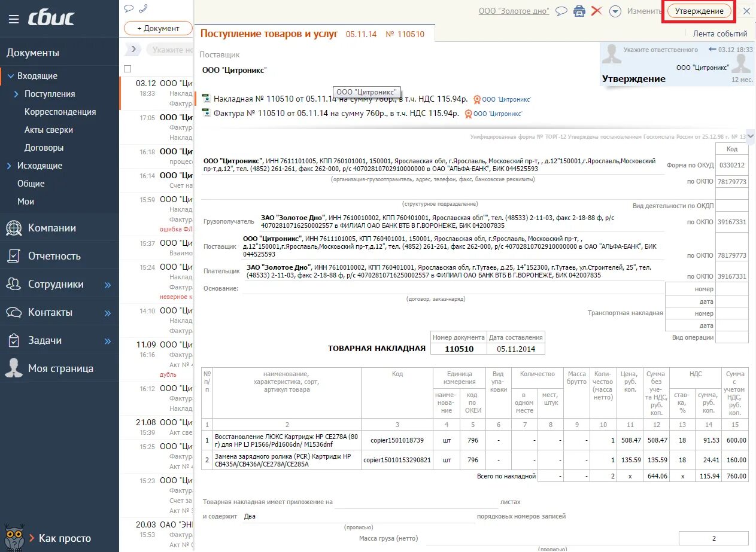Collapse the Входящие section

coord(10,76)
